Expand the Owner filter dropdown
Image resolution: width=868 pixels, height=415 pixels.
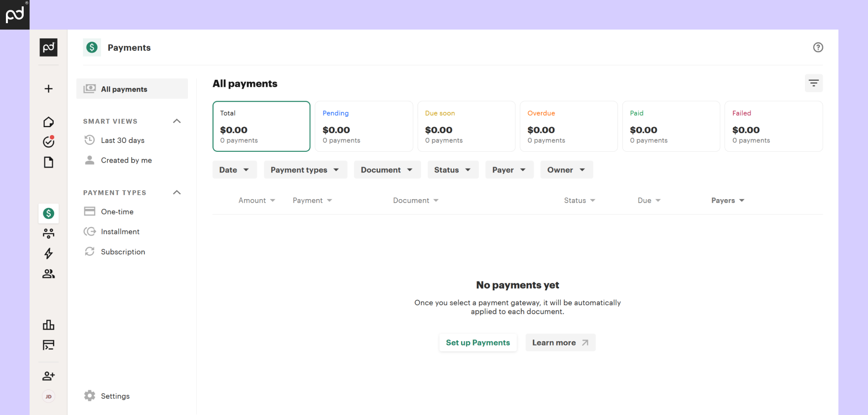coord(566,170)
